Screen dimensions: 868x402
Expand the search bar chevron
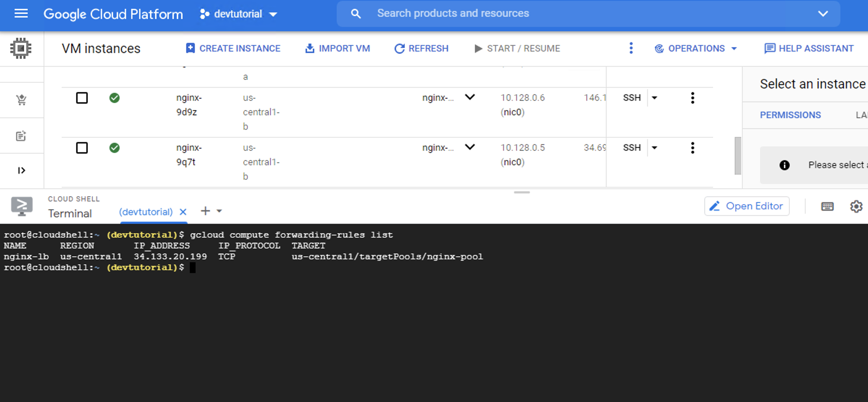point(823,14)
